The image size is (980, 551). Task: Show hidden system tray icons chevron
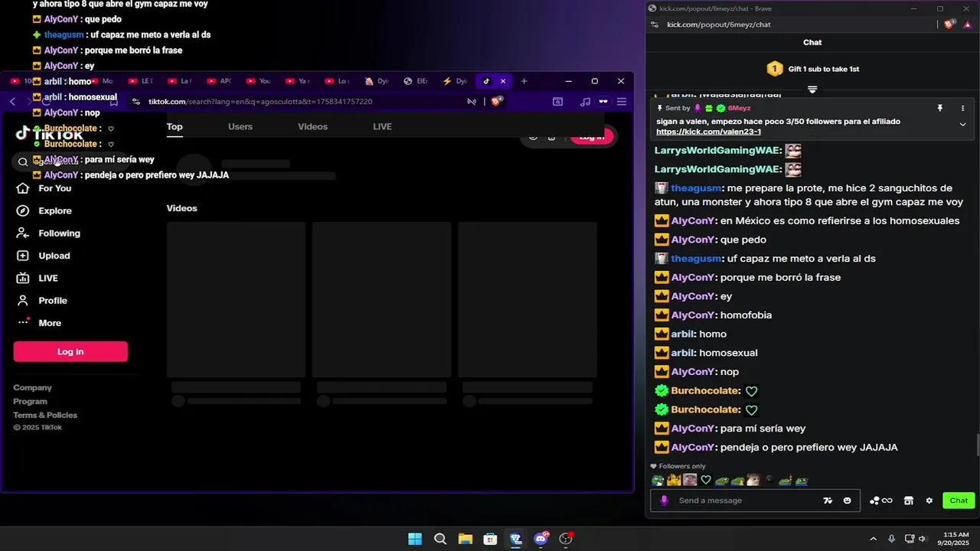click(x=873, y=539)
